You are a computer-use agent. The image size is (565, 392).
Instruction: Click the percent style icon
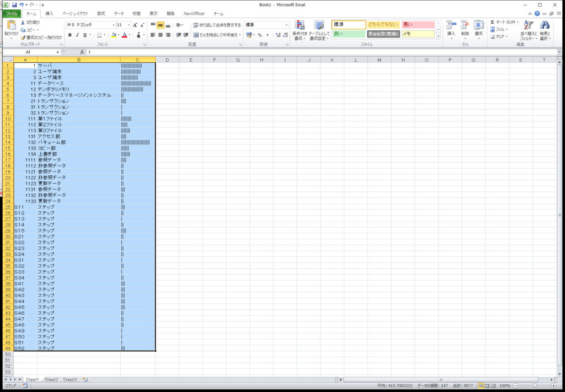coord(259,35)
